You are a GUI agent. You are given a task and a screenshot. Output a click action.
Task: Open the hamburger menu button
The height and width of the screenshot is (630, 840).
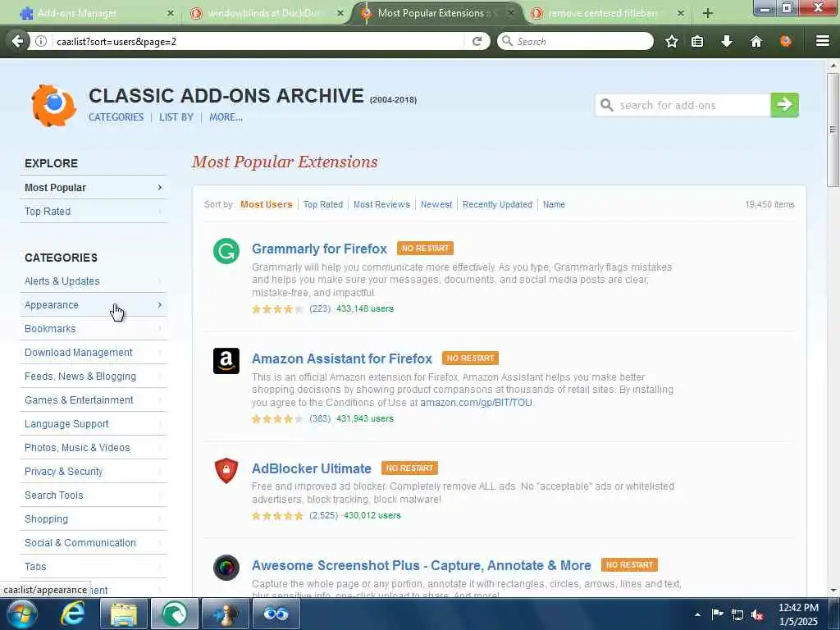click(x=823, y=41)
